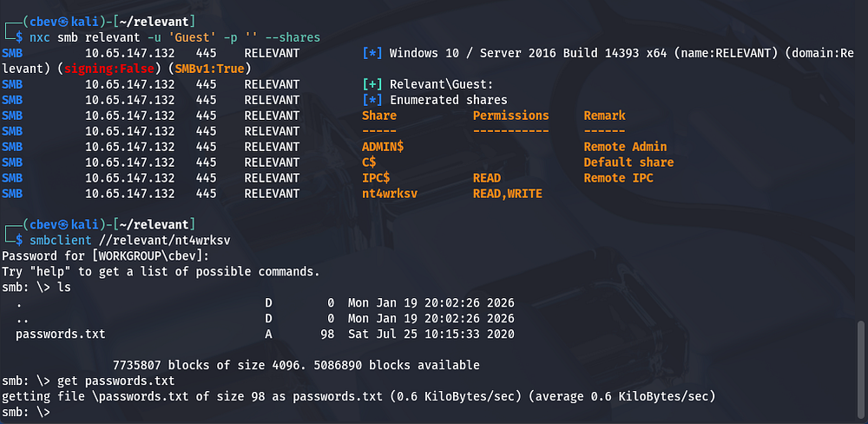The image size is (868, 424).
Task: Click the Share column header
Action: (378, 116)
